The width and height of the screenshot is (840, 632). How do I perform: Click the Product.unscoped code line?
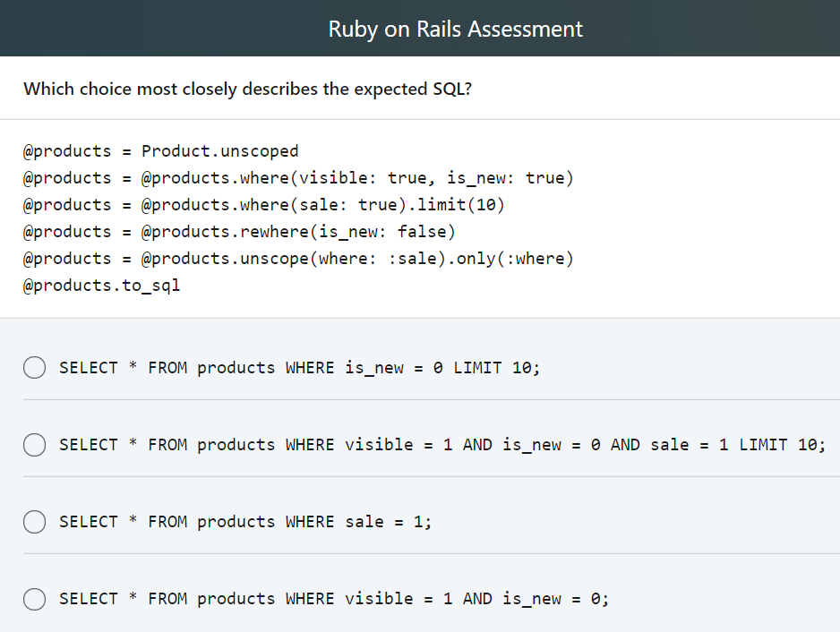[x=160, y=151]
